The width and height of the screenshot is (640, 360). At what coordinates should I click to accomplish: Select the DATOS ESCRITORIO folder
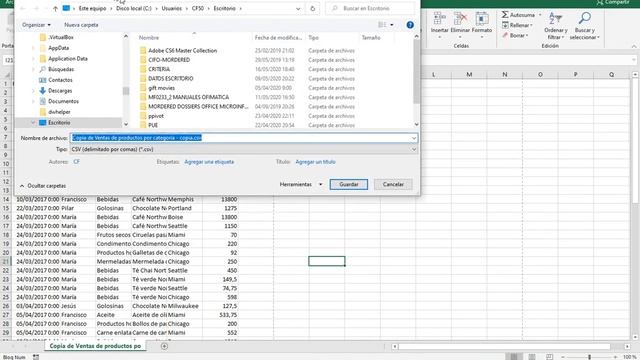(171, 79)
